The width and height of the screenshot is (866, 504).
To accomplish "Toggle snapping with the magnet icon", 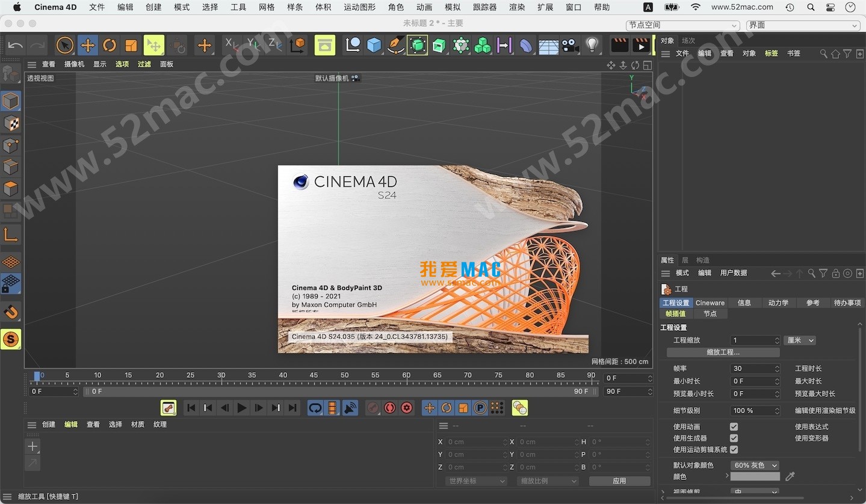I will (11, 312).
